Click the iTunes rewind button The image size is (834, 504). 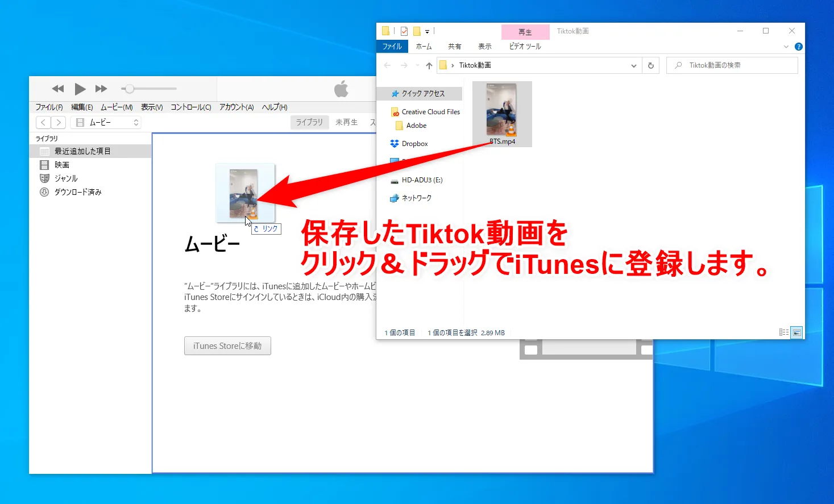pyautogui.click(x=58, y=89)
